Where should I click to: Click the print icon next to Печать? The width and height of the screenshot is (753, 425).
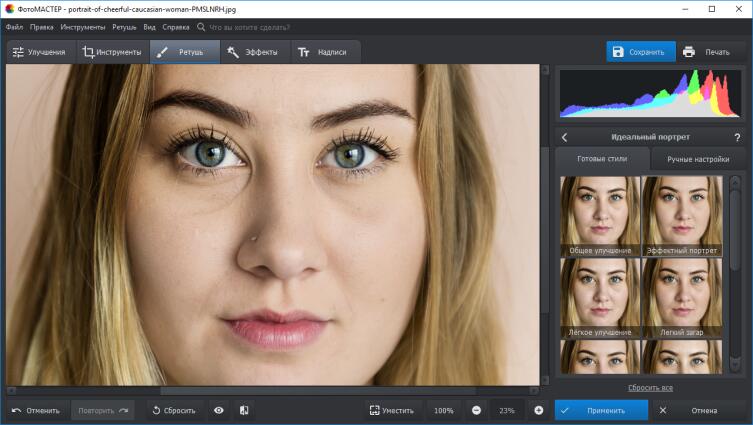coord(689,52)
